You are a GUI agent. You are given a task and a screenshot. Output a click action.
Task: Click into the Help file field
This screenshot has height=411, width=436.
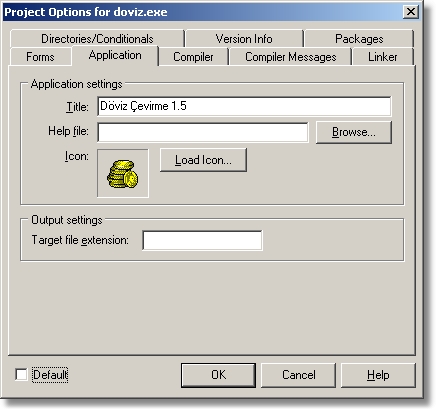[x=203, y=132]
